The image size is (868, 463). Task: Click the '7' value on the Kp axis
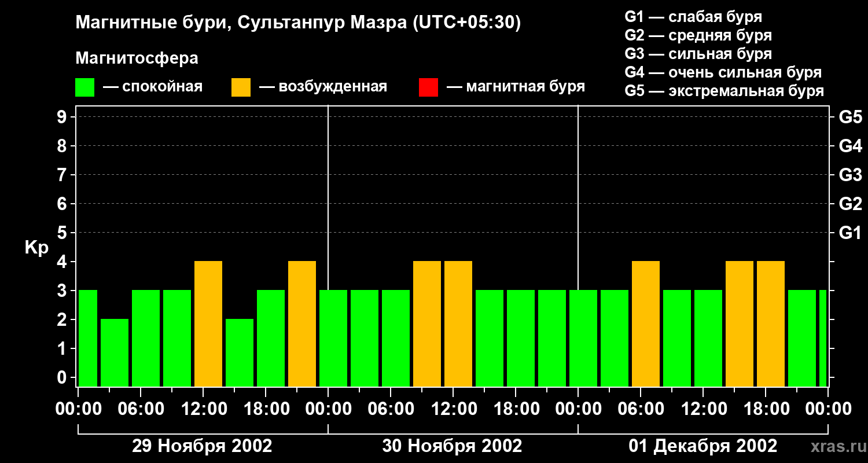coord(63,175)
